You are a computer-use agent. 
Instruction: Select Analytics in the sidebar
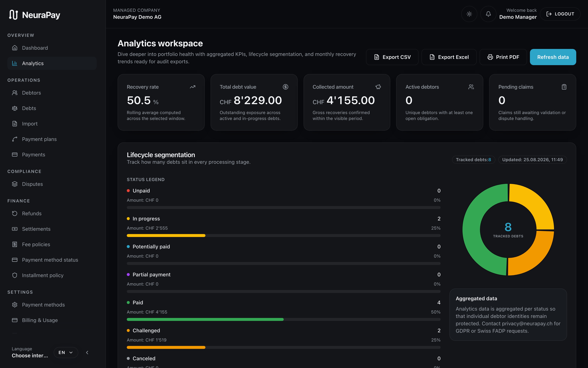click(52, 63)
